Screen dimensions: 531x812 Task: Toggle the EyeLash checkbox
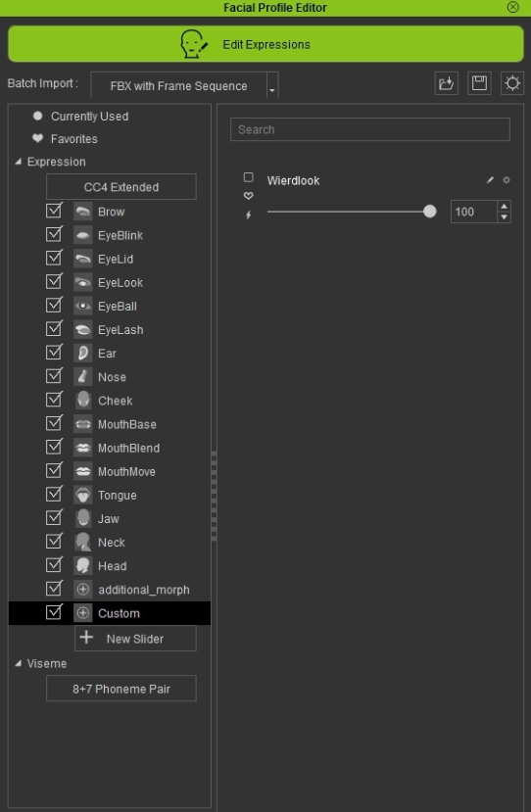coord(54,328)
